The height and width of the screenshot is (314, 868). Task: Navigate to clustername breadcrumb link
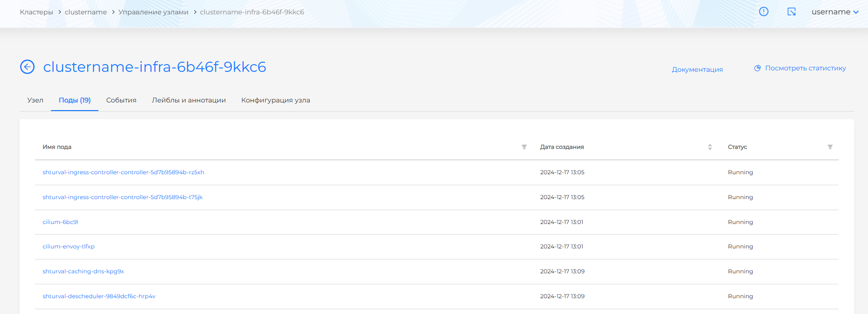[86, 12]
